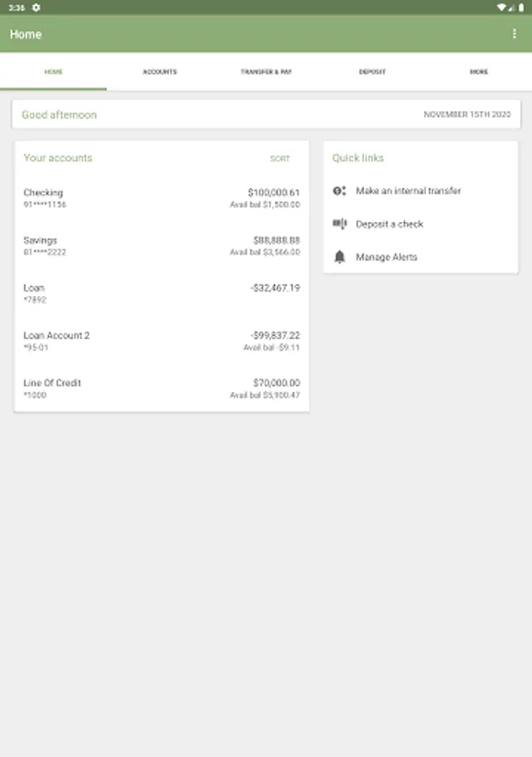Go to the Deposit tab
This screenshot has height=757, width=532.
[x=372, y=72]
